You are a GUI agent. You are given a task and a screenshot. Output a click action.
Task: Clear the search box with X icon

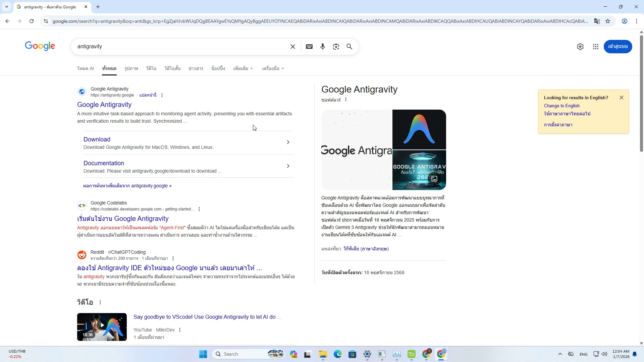pos(292,47)
